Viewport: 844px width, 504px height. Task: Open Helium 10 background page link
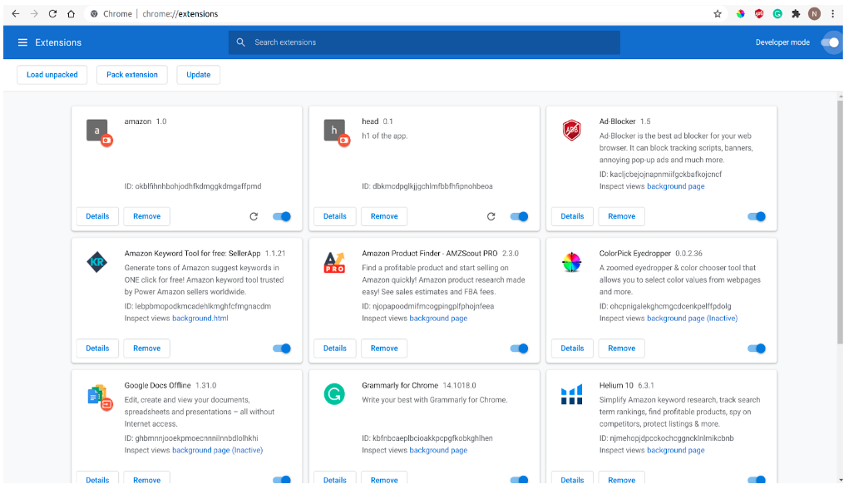click(675, 450)
